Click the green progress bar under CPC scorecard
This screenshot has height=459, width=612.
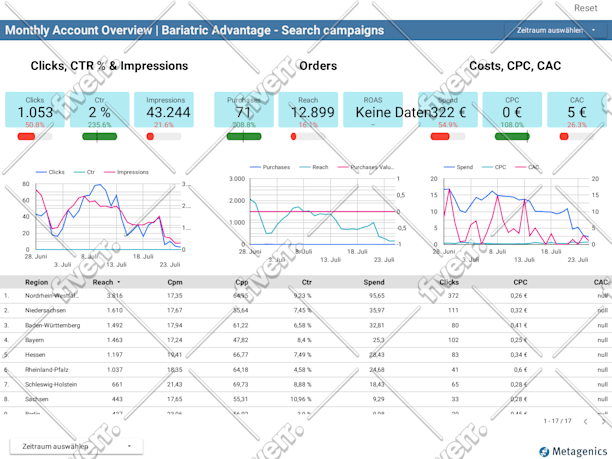tap(512, 136)
